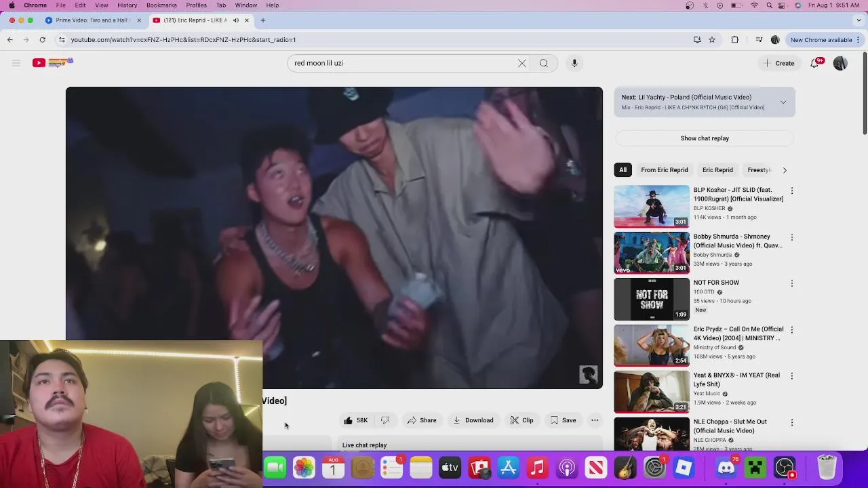868x488 pixels.
Task: Show more category chips with arrow
Action: coord(785,170)
